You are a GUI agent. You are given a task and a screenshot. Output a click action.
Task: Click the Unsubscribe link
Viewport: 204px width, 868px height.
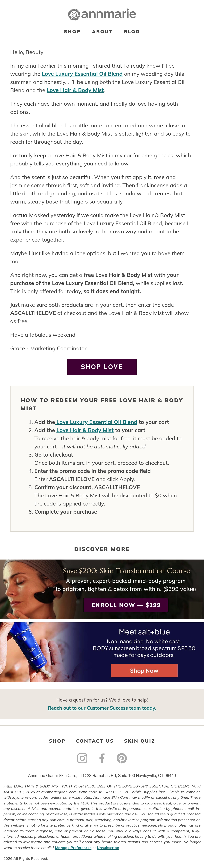108,848
